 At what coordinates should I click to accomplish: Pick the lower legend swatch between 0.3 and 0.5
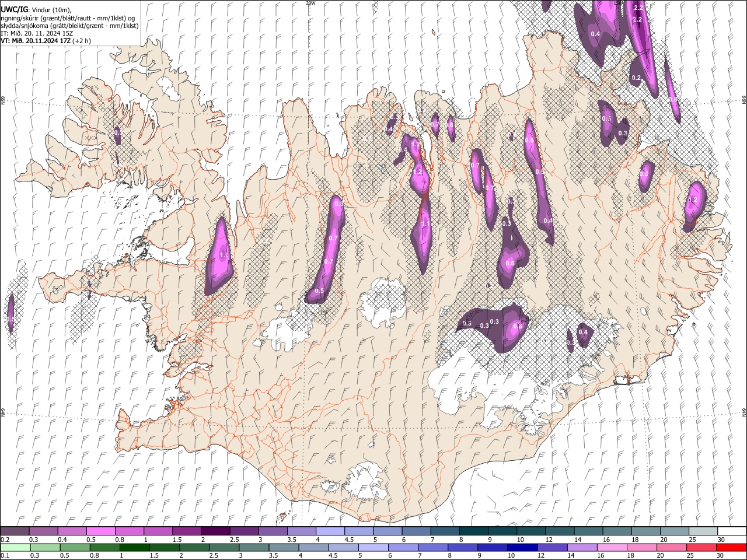pyautogui.click(x=44, y=547)
